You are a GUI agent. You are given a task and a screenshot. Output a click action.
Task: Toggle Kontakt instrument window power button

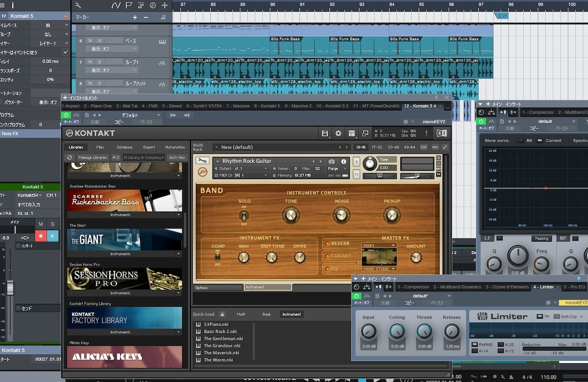[66, 115]
